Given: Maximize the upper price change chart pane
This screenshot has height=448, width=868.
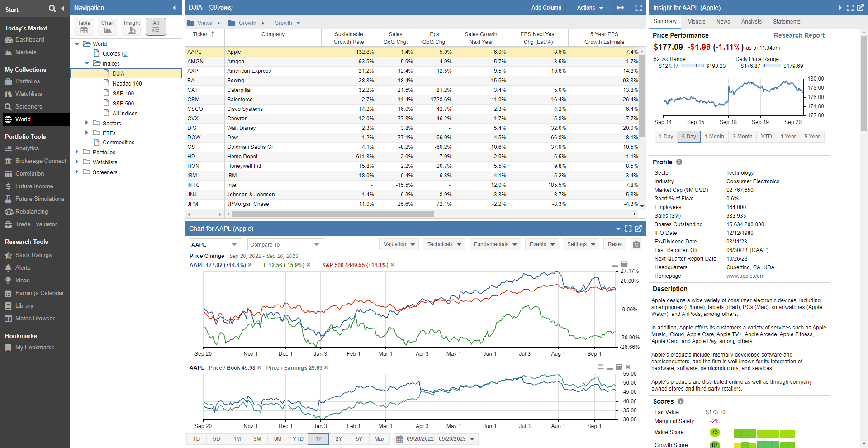Looking at the screenshot, I should tap(624, 264).
